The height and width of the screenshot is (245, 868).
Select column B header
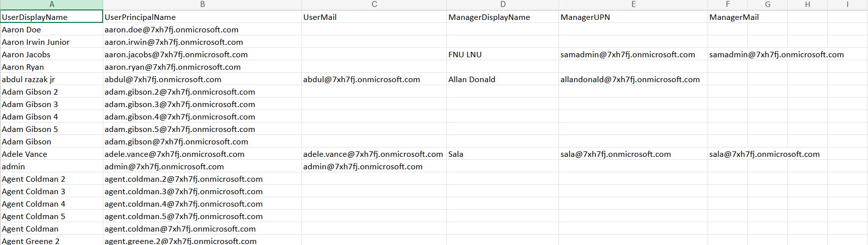[x=202, y=4]
